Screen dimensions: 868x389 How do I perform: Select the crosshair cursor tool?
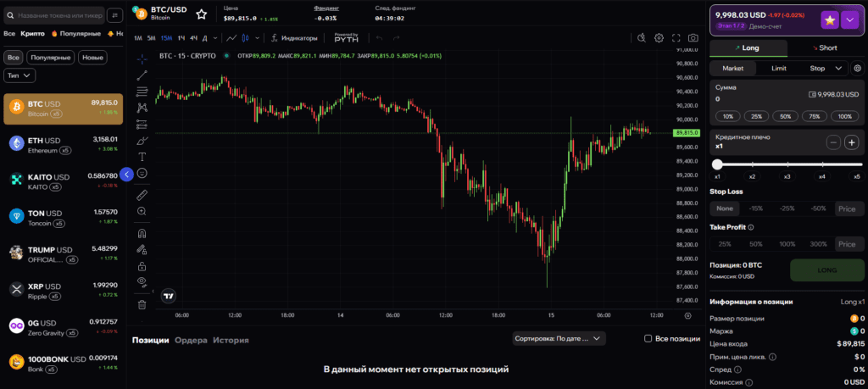tap(142, 58)
